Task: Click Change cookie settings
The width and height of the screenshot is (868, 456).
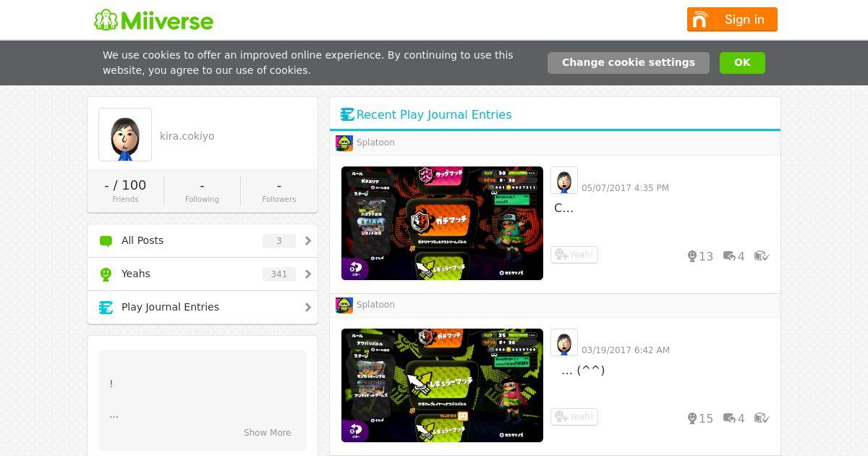Action: [628, 63]
